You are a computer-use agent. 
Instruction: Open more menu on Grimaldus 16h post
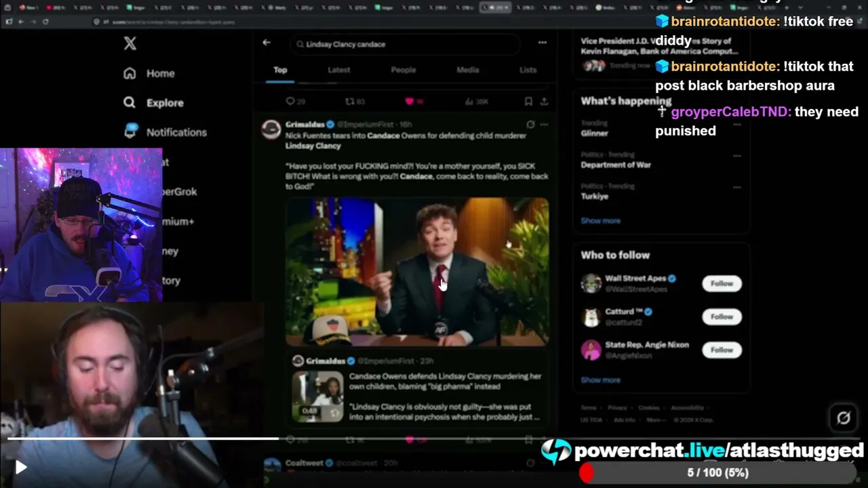(544, 125)
